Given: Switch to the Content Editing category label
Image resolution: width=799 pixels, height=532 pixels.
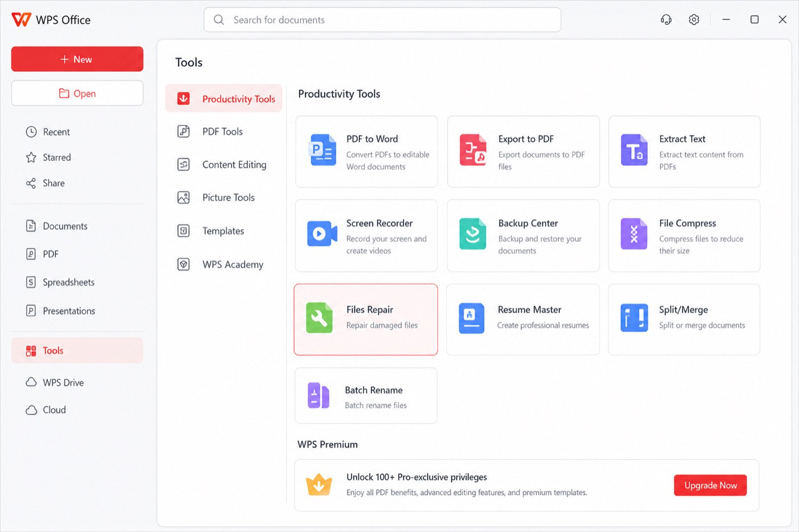Looking at the screenshot, I should [234, 165].
